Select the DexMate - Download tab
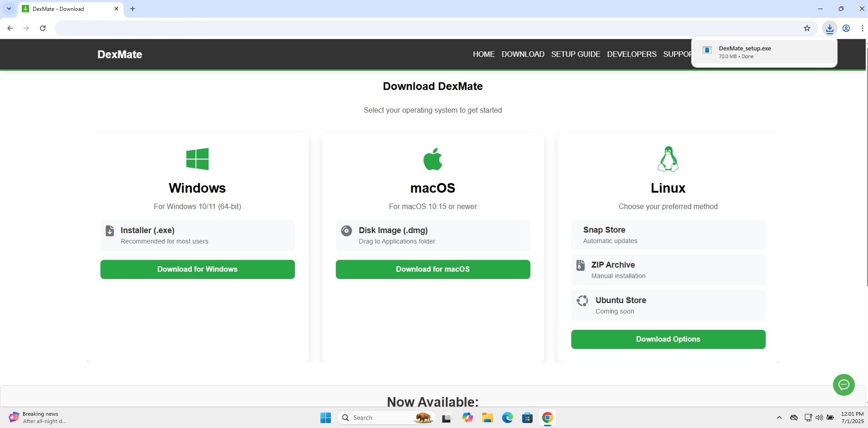Image resolution: width=868 pixels, height=428 pixels. (x=71, y=9)
